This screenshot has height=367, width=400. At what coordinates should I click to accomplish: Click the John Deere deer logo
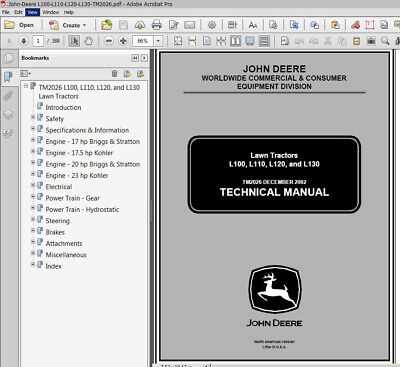(274, 289)
